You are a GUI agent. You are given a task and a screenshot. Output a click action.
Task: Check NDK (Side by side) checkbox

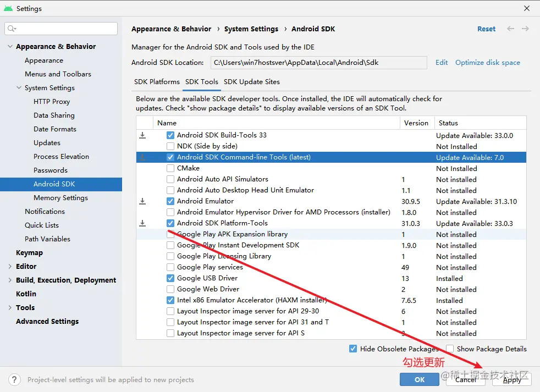pos(170,146)
